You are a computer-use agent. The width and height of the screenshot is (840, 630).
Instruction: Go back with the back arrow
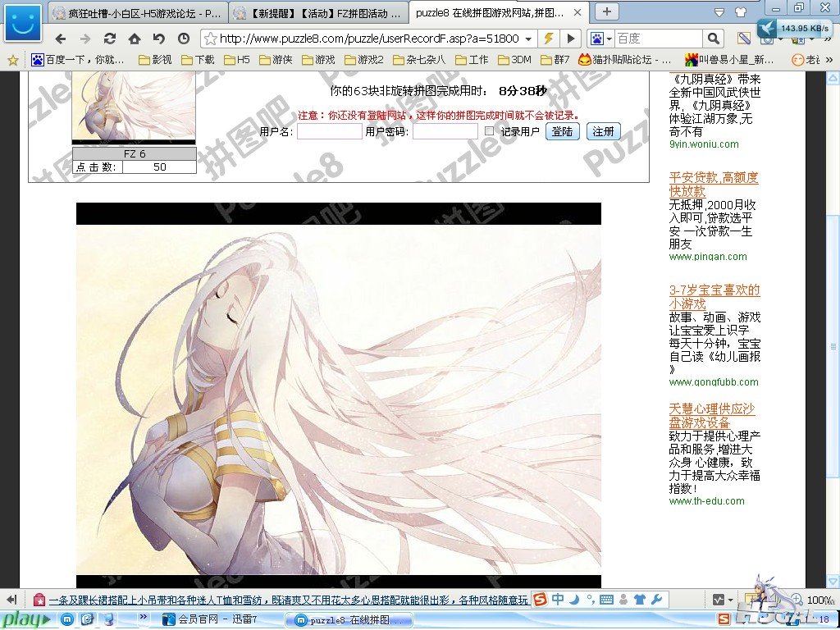point(61,39)
